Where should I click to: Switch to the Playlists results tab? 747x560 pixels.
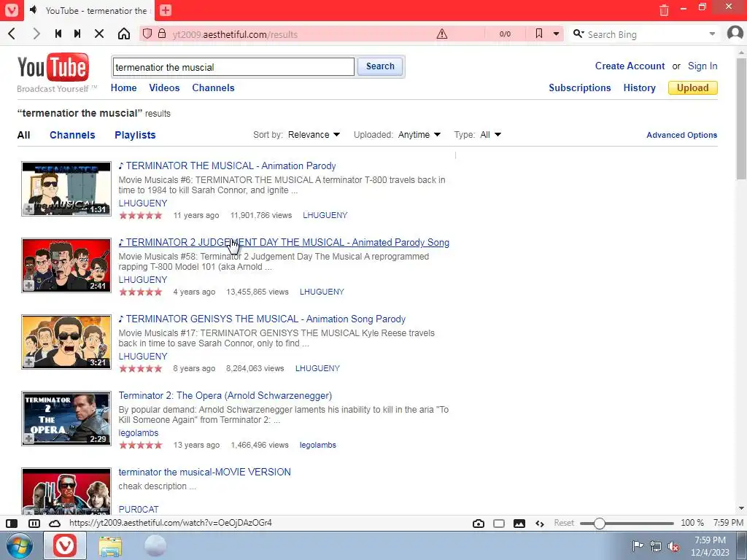[135, 135]
